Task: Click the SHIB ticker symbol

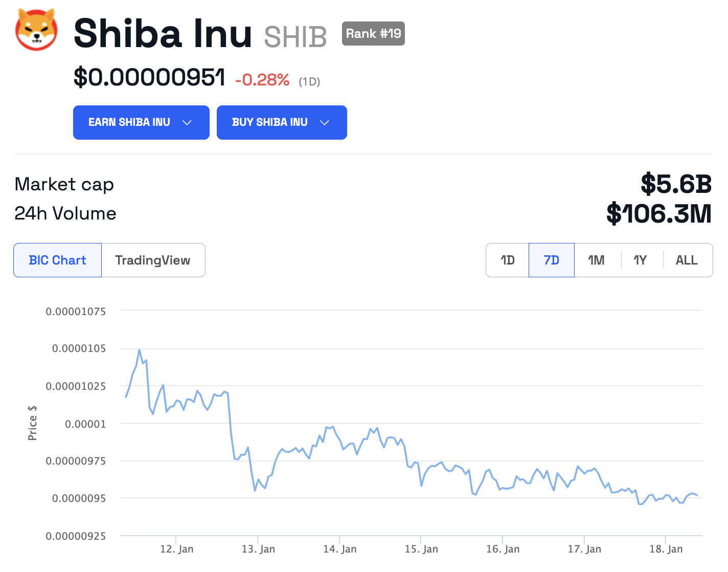Action: (295, 37)
